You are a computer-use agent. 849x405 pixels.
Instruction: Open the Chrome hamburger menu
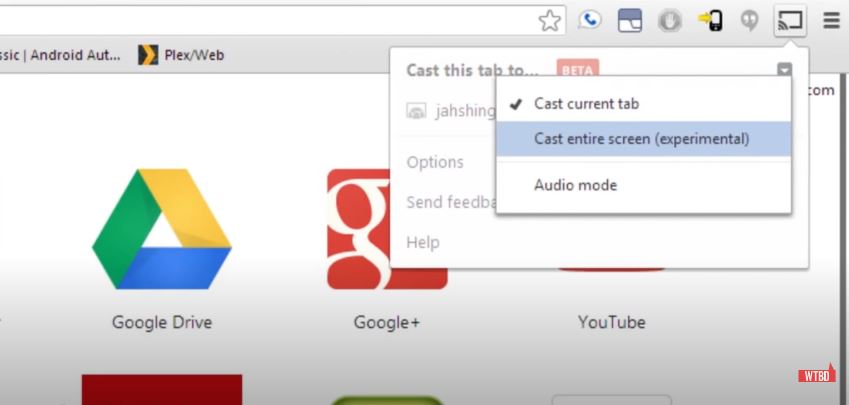point(831,21)
